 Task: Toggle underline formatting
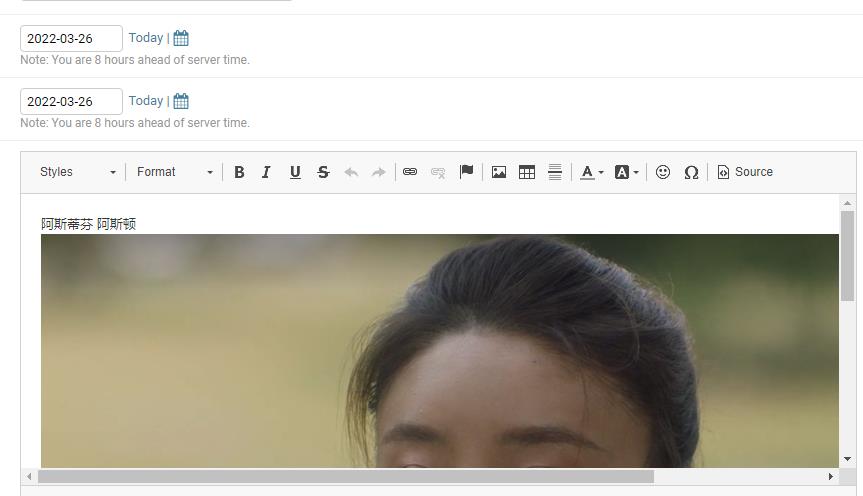coord(295,172)
